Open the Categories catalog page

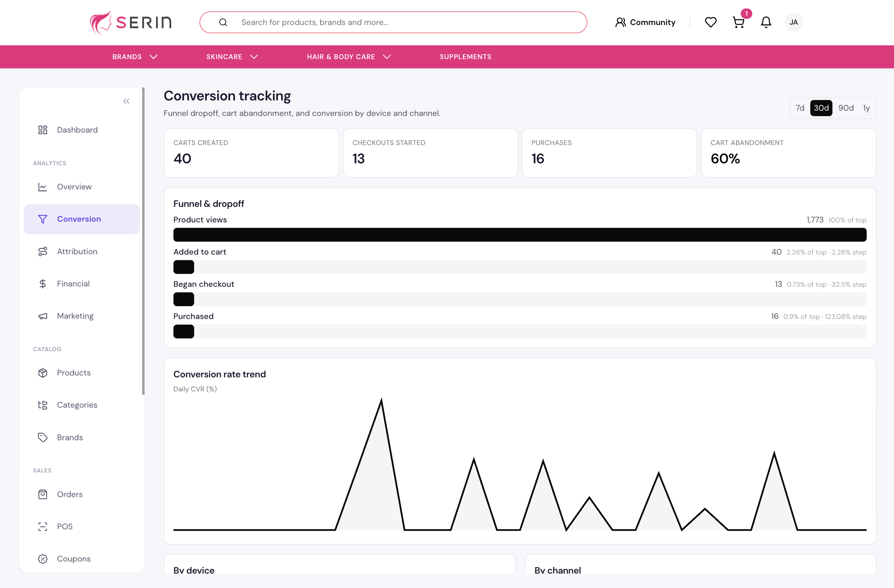click(82, 405)
